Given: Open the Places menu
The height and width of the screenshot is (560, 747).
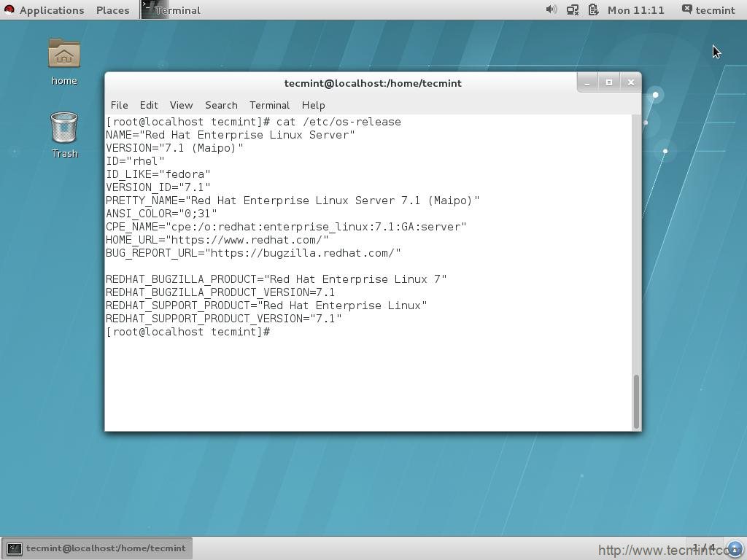Looking at the screenshot, I should 112,10.
